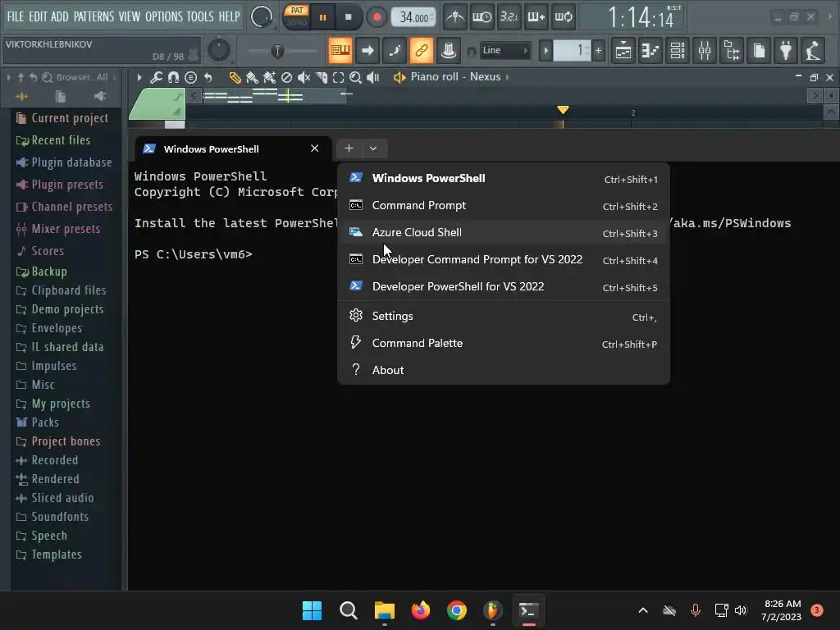Open search in the FL browser

[x=47, y=78]
